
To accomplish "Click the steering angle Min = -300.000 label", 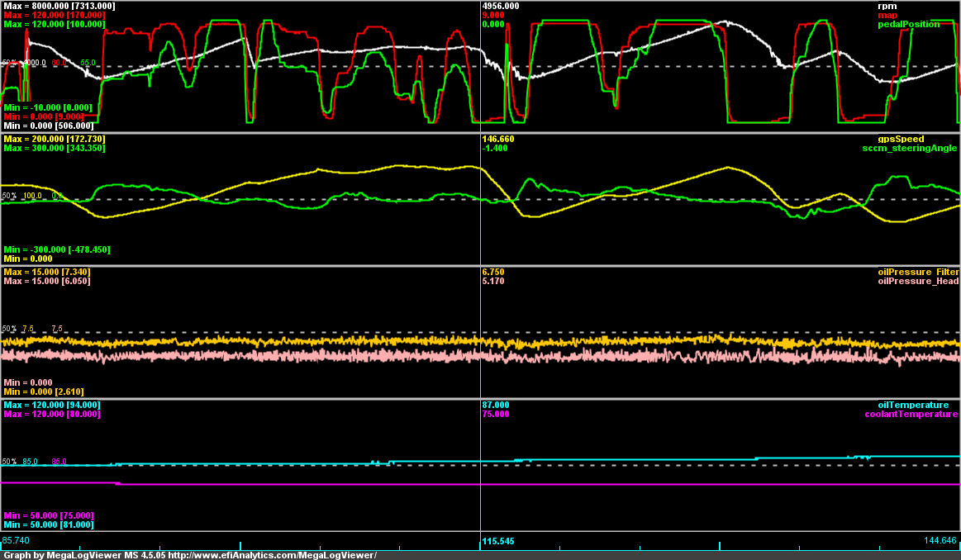I will (x=57, y=249).
